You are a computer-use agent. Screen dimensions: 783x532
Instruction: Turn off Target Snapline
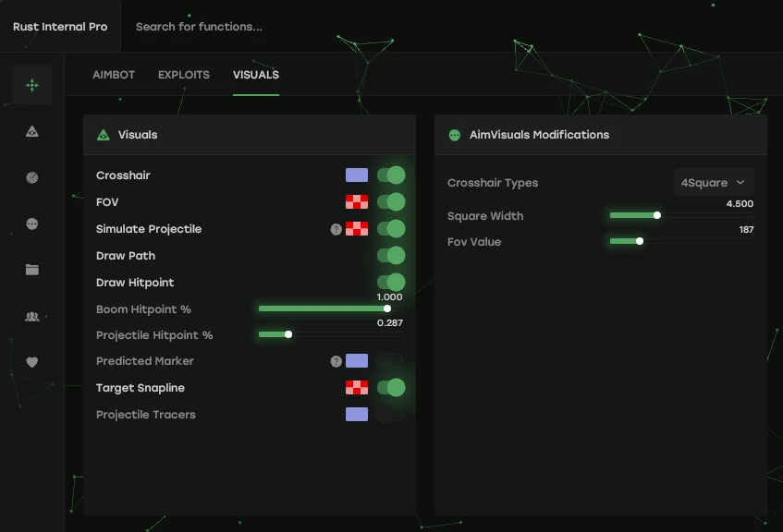[x=391, y=387]
